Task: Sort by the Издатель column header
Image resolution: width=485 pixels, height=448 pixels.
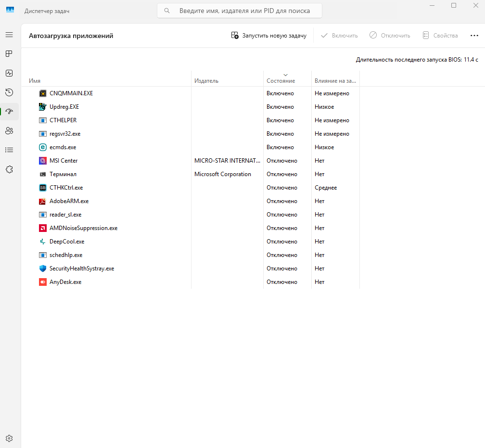Action: [x=206, y=81]
